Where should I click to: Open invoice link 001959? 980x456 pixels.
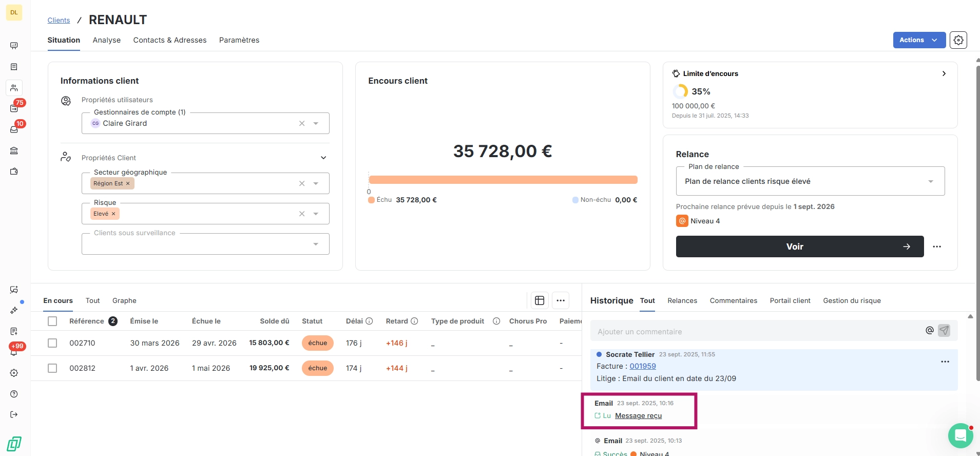tap(643, 366)
